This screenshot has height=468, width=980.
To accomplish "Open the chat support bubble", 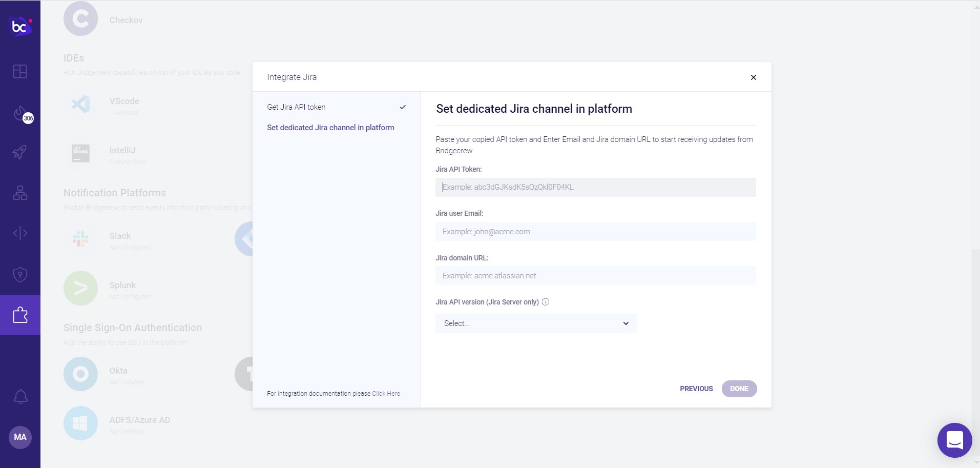I will pyautogui.click(x=954, y=440).
